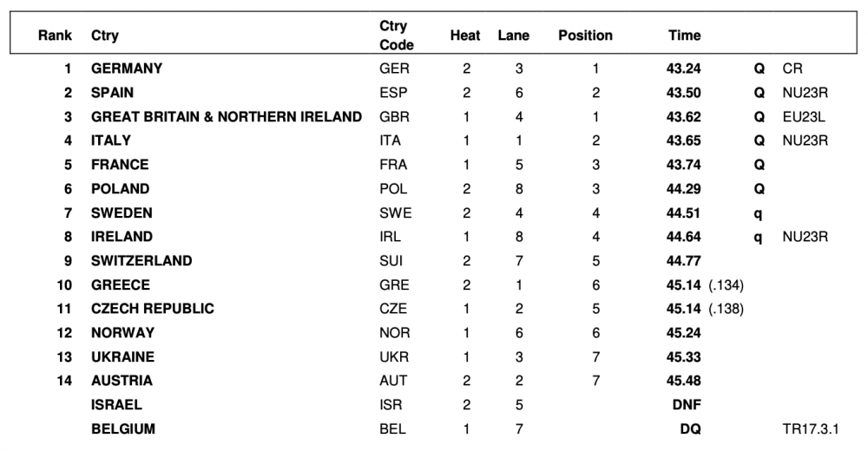Select the GERMANY country name
The height and width of the screenshot is (451, 868).
point(127,69)
